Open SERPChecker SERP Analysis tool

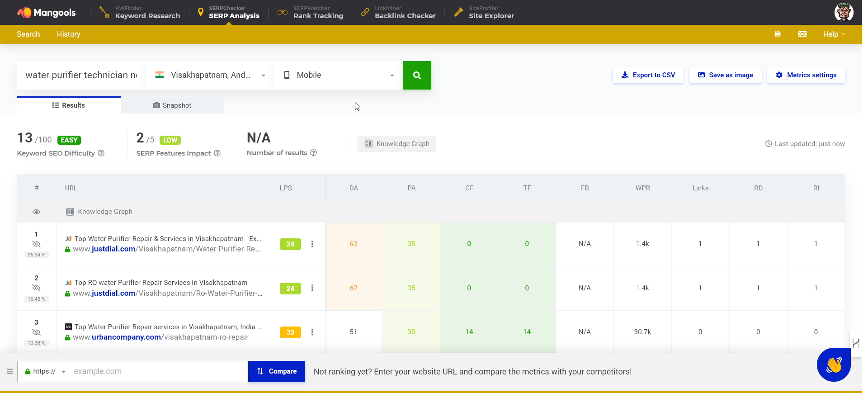click(x=228, y=12)
